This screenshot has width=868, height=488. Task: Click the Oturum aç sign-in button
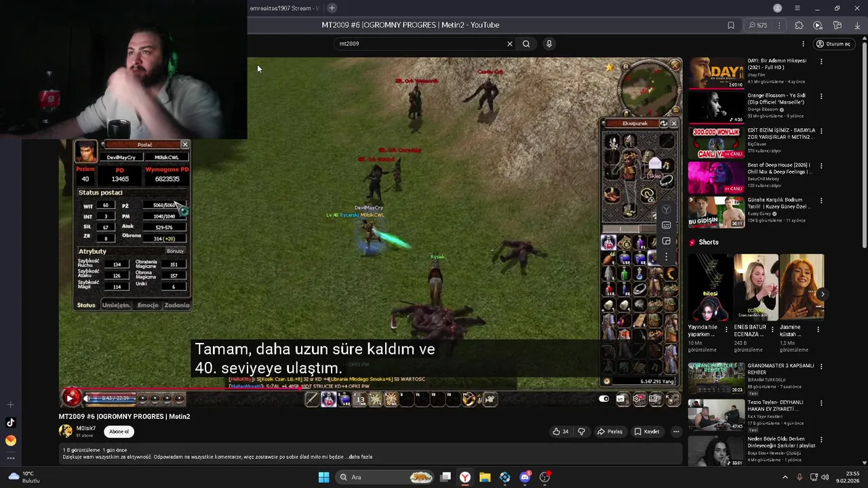833,44
